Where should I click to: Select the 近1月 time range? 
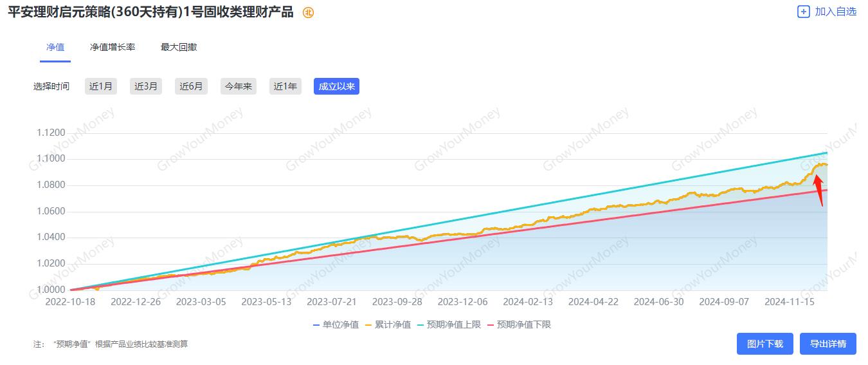click(101, 86)
